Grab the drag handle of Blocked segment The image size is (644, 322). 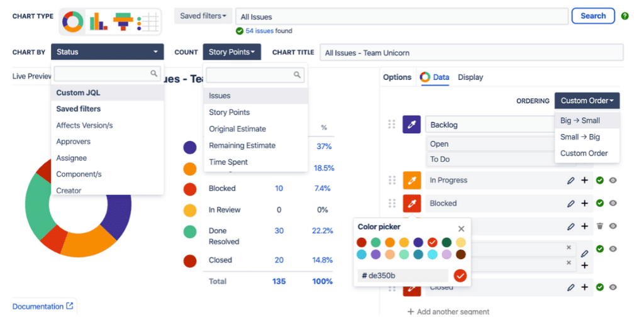pos(392,203)
